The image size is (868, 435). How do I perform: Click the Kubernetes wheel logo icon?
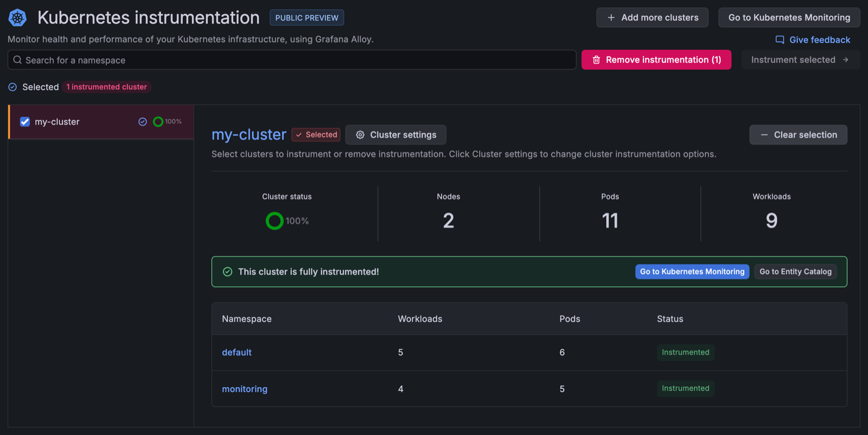(17, 17)
